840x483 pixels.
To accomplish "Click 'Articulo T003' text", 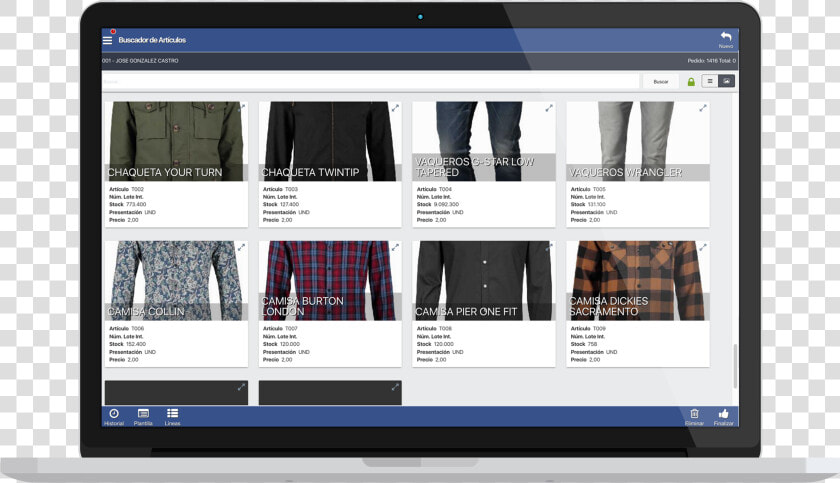I will pos(280,189).
